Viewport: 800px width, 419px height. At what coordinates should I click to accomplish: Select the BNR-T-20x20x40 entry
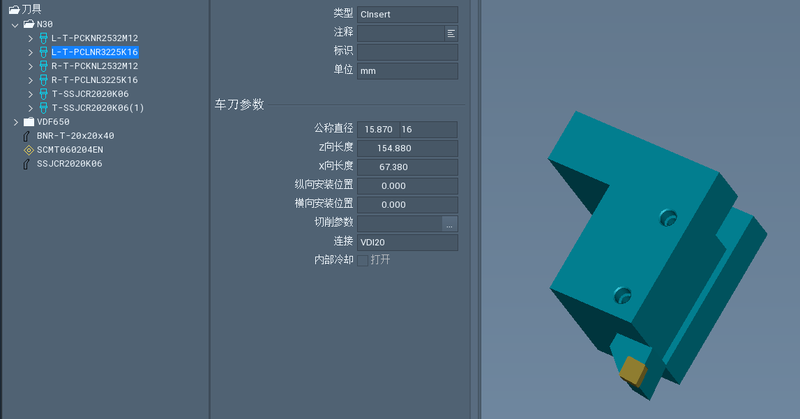(x=76, y=136)
